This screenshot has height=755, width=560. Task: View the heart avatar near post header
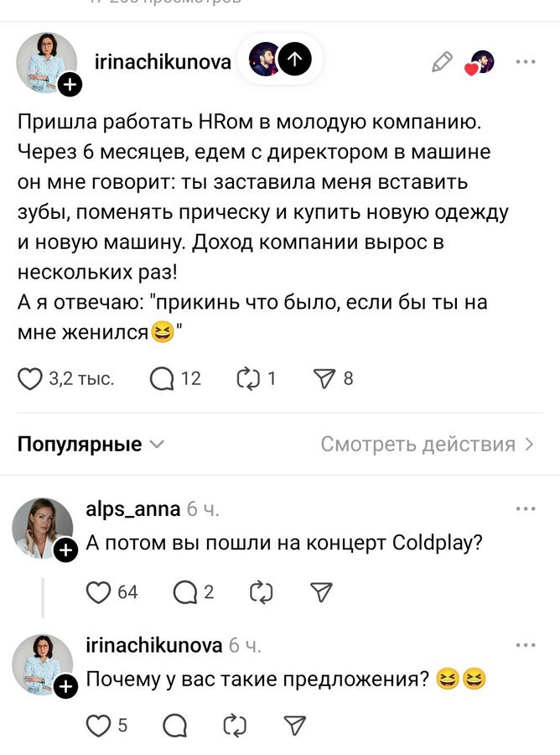480,63
